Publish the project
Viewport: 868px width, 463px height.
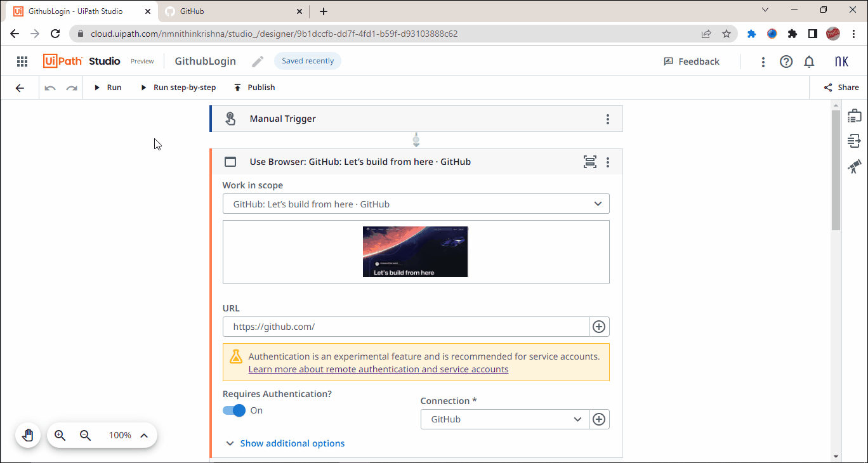pos(254,88)
